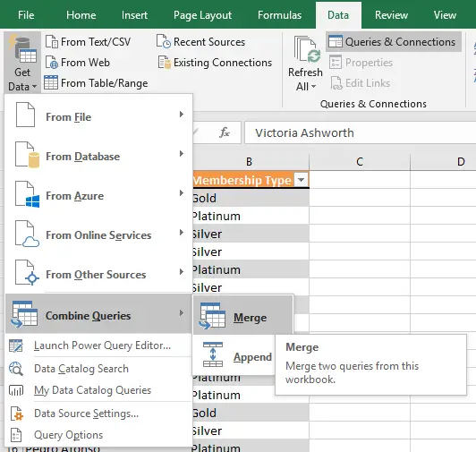
Task: Expand the From Azure submenu arrow
Action: click(182, 193)
